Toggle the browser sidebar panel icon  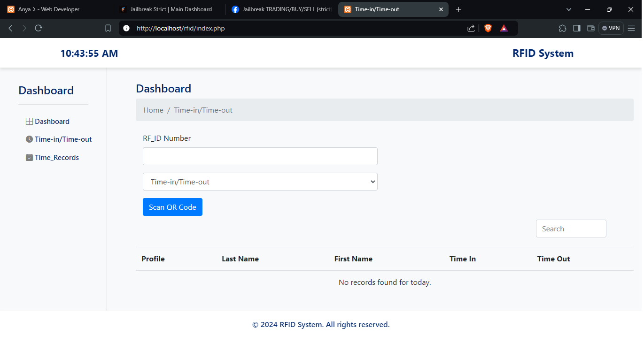(x=576, y=28)
